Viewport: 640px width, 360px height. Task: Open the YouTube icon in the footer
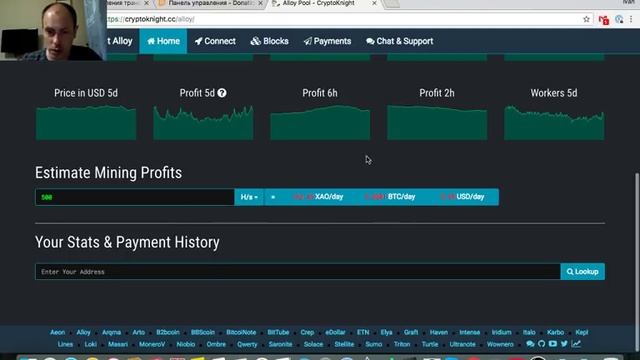[553, 344]
